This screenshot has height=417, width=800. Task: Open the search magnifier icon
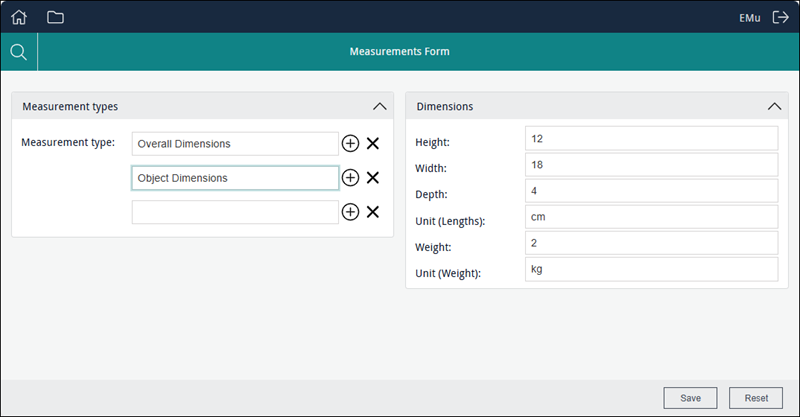(18, 51)
